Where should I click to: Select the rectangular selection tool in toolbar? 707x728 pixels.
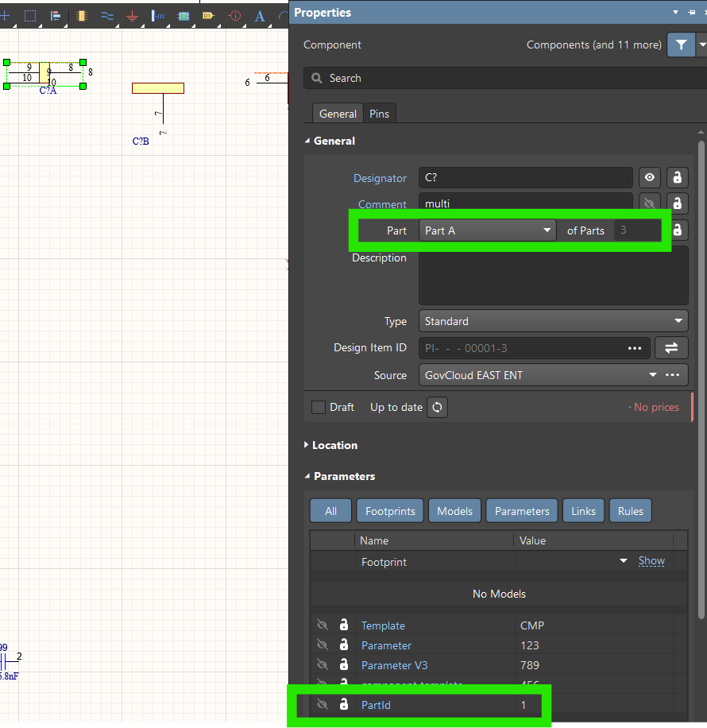click(30, 16)
